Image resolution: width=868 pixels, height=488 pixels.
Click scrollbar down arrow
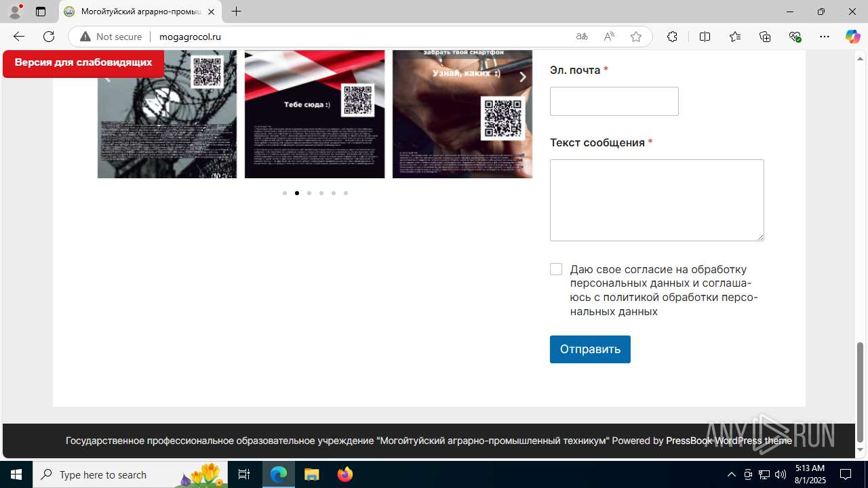861,450
